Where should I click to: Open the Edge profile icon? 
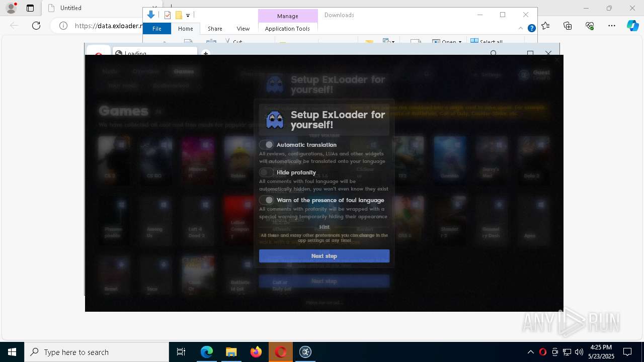[x=11, y=8]
